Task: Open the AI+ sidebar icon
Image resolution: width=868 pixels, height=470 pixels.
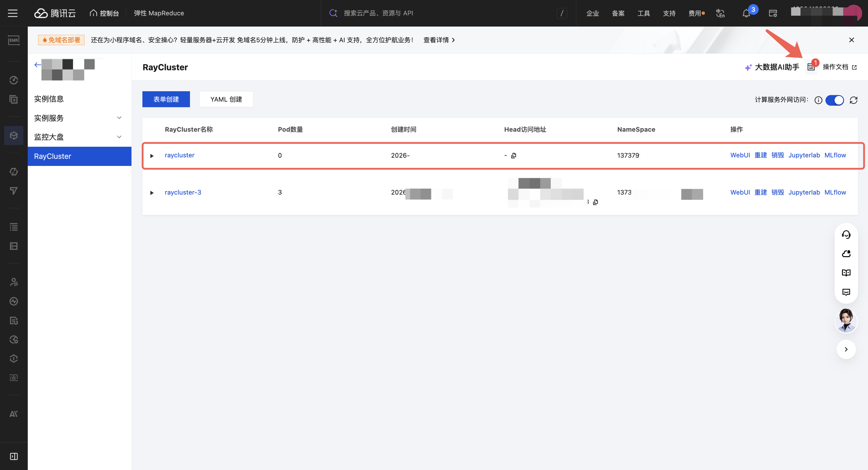Action: pyautogui.click(x=14, y=414)
